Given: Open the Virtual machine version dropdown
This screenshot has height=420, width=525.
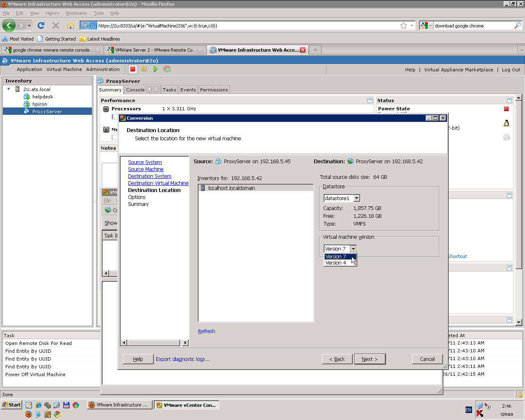Looking at the screenshot, I should (x=353, y=249).
